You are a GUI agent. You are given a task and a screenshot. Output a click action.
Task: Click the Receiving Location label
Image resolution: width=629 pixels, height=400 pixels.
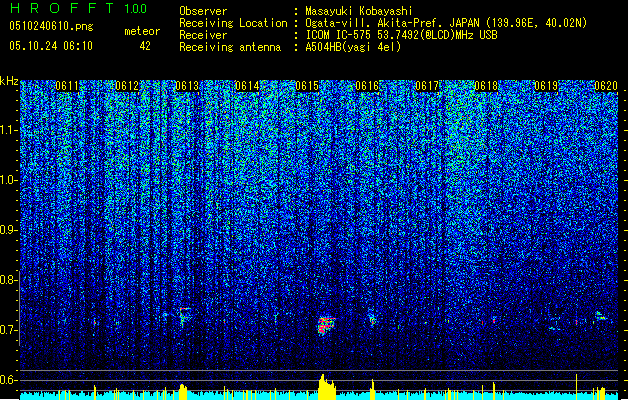click(x=233, y=23)
